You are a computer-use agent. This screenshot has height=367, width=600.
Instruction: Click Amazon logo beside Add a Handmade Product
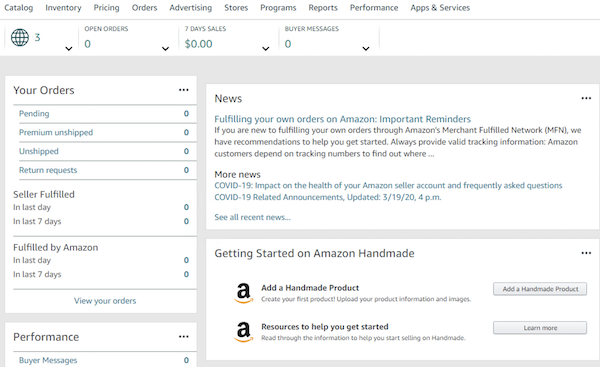click(243, 293)
